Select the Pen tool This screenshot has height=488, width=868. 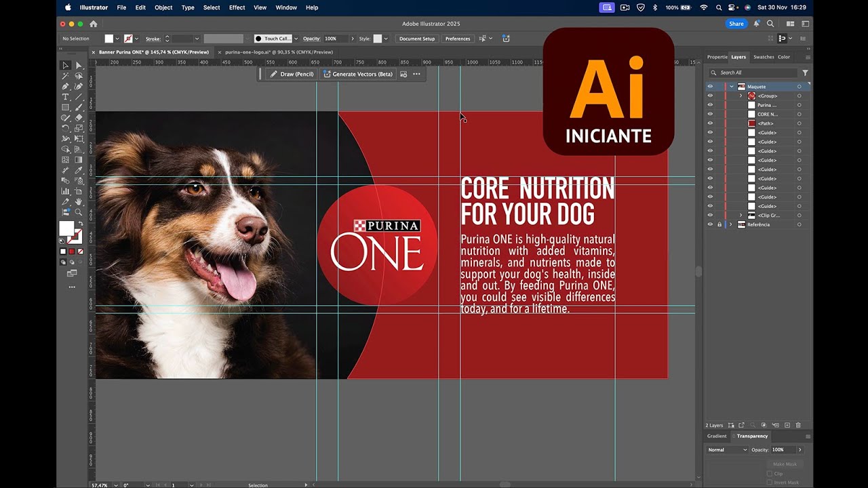click(66, 86)
